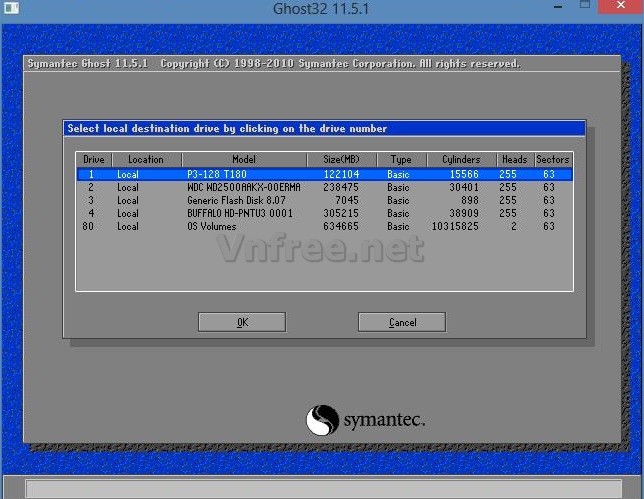Click the Cylinders column header

point(460,159)
